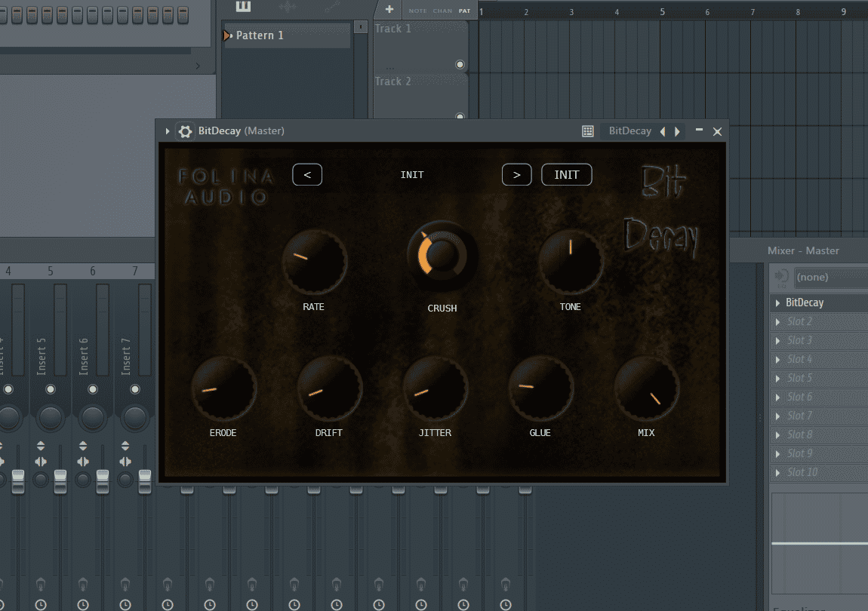This screenshot has height=611, width=868.
Task: Click the GLUE knob
Action: (540, 388)
